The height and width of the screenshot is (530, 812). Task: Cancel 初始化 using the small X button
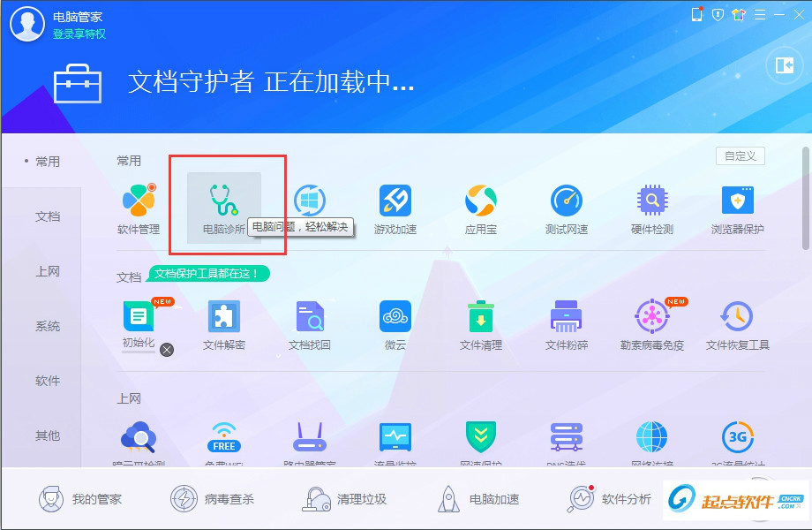167,350
